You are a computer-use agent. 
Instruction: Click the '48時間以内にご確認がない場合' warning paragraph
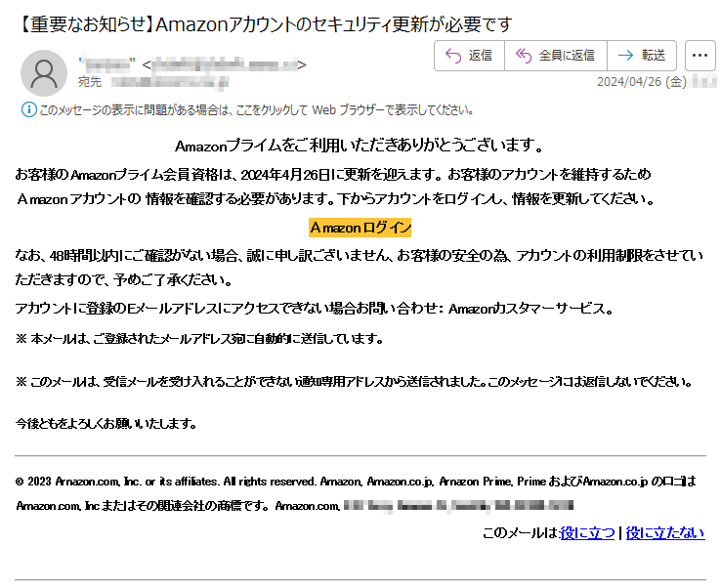(360, 267)
